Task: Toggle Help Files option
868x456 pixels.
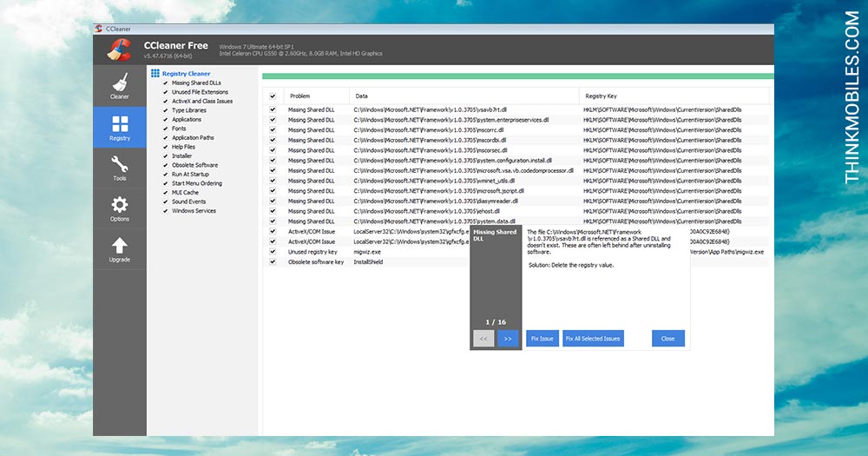Action: [x=166, y=147]
